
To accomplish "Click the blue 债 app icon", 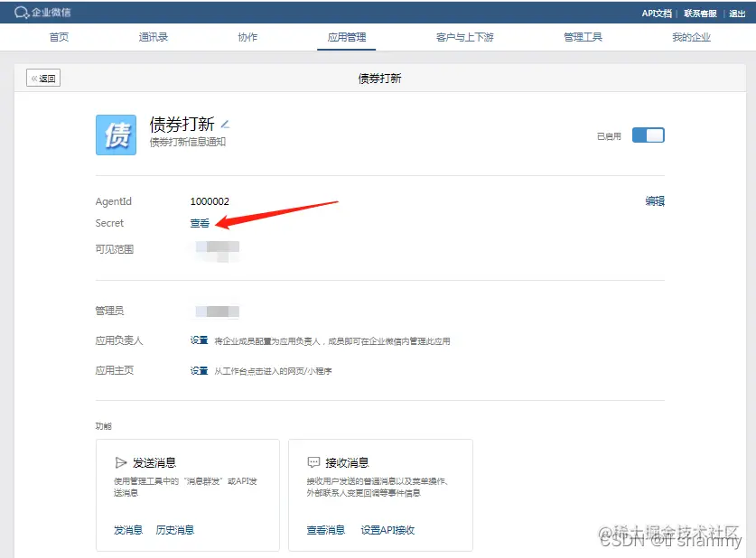I will click(116, 135).
